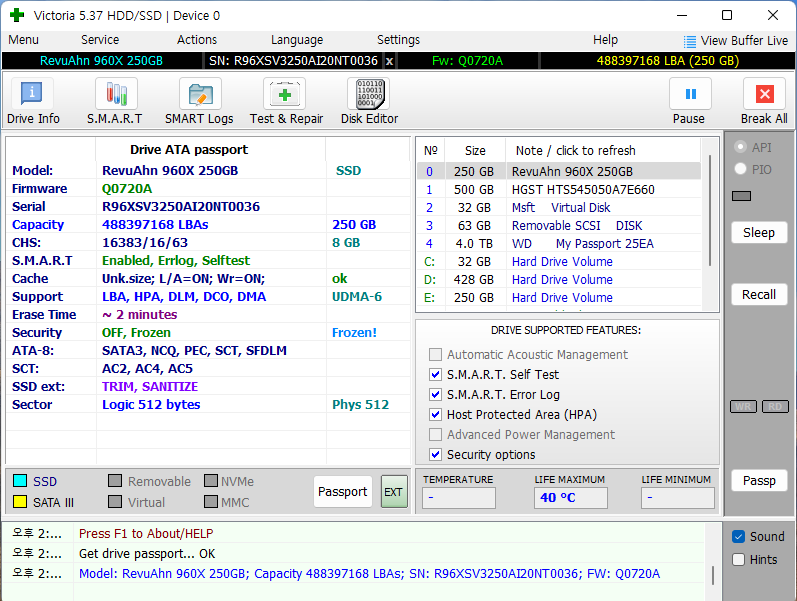
Task: Click the TEMPERATURE value field
Action: coord(458,498)
